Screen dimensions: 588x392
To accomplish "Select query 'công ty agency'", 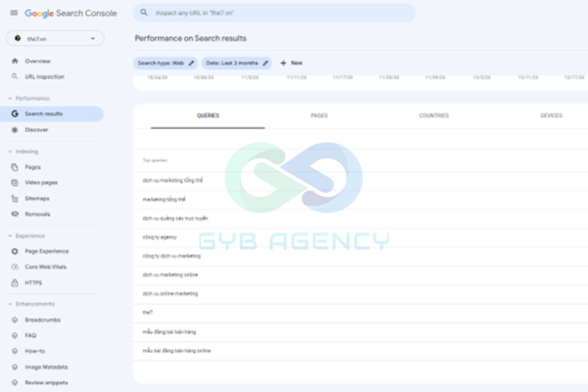I will (159, 237).
